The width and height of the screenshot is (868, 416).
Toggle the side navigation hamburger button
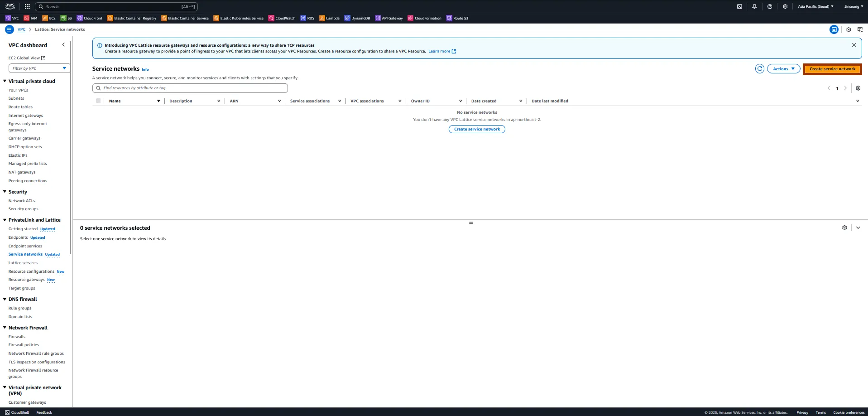click(x=10, y=29)
